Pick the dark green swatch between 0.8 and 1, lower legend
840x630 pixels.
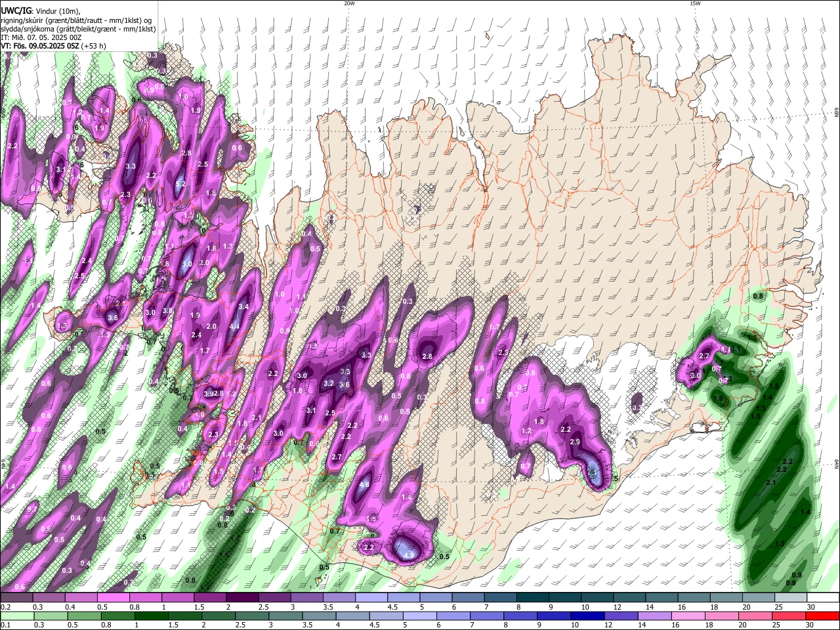[x=117, y=616]
